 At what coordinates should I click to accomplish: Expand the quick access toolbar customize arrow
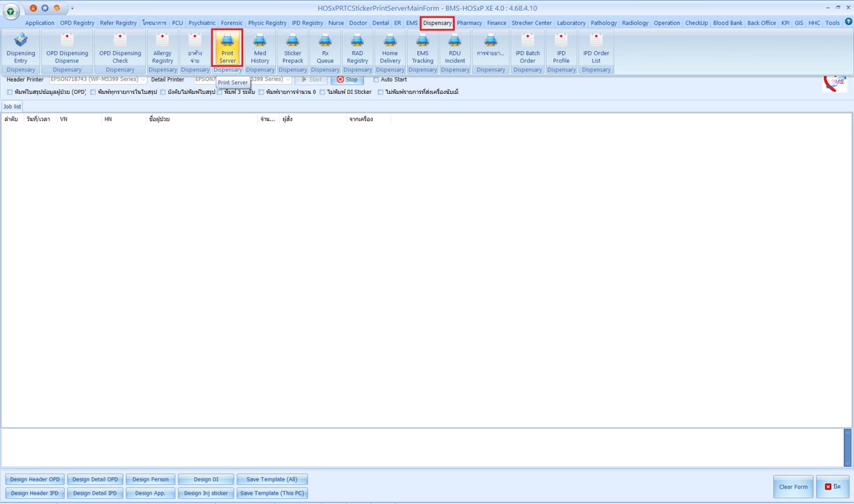click(x=72, y=8)
